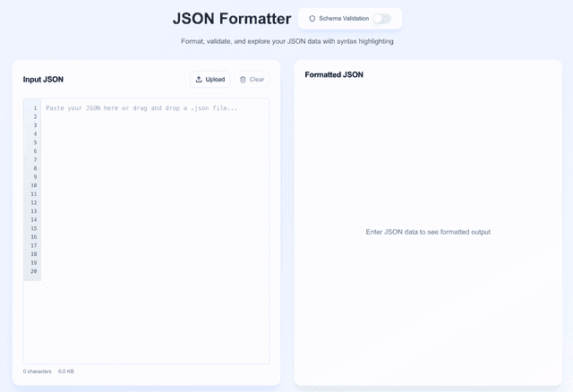Click the '0 characters' counter
Image resolution: width=573 pixels, height=392 pixels.
(38, 371)
